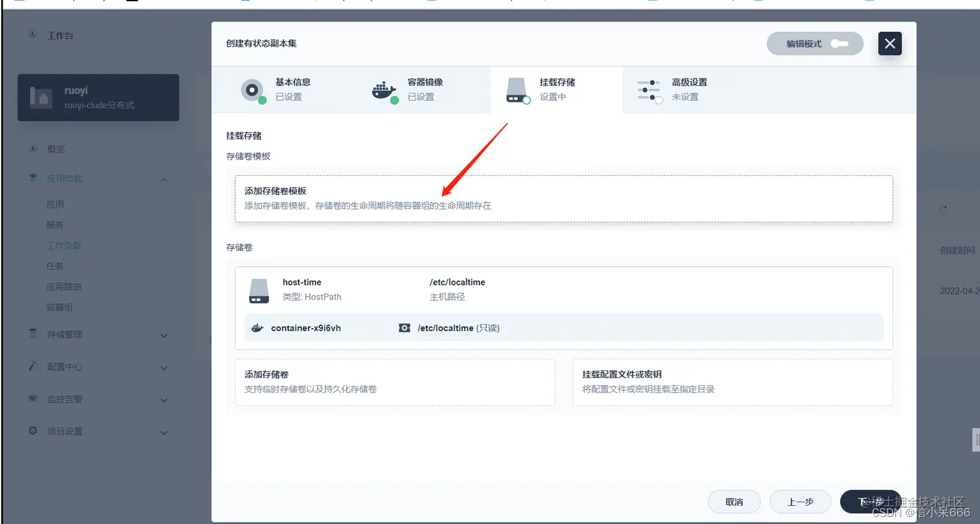This screenshot has width=980, height=524.
Task: Click the 监控告警 icon
Action: pyautogui.click(x=32, y=398)
